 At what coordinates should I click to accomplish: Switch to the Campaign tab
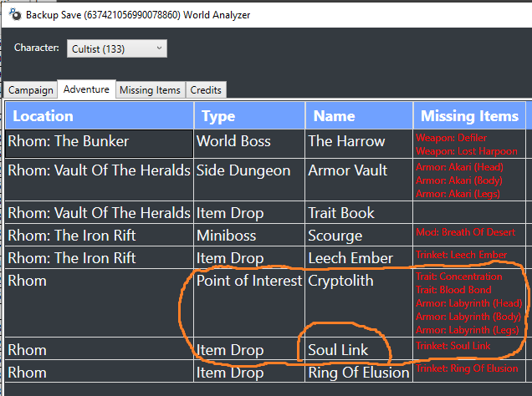(31, 90)
